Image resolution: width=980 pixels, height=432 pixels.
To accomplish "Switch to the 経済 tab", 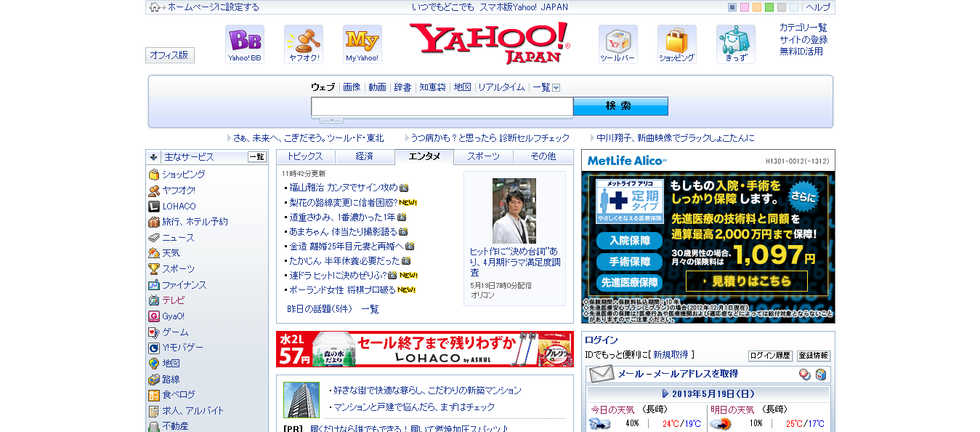I will coord(365,156).
